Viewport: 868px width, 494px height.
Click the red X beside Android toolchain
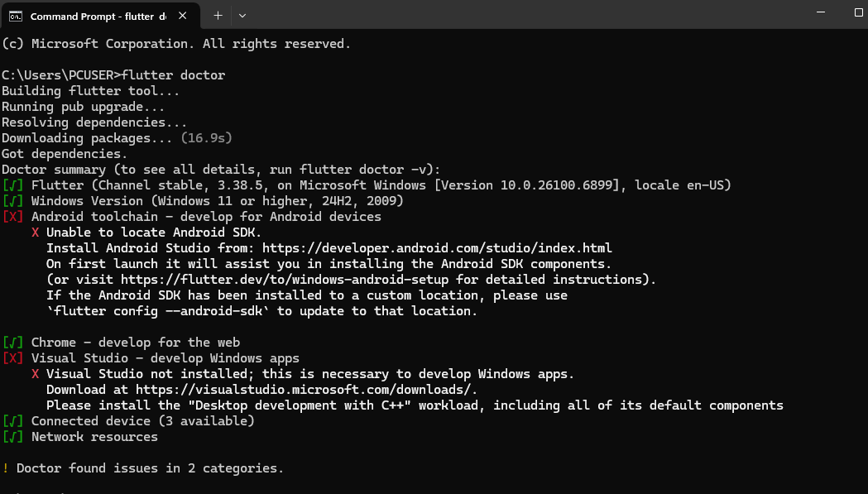pos(12,217)
